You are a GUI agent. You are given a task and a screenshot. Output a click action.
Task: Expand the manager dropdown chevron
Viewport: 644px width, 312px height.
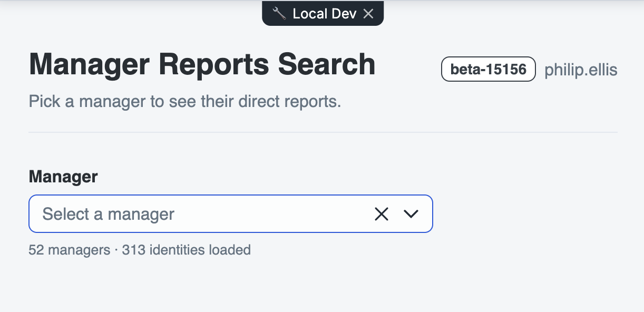[x=411, y=214]
